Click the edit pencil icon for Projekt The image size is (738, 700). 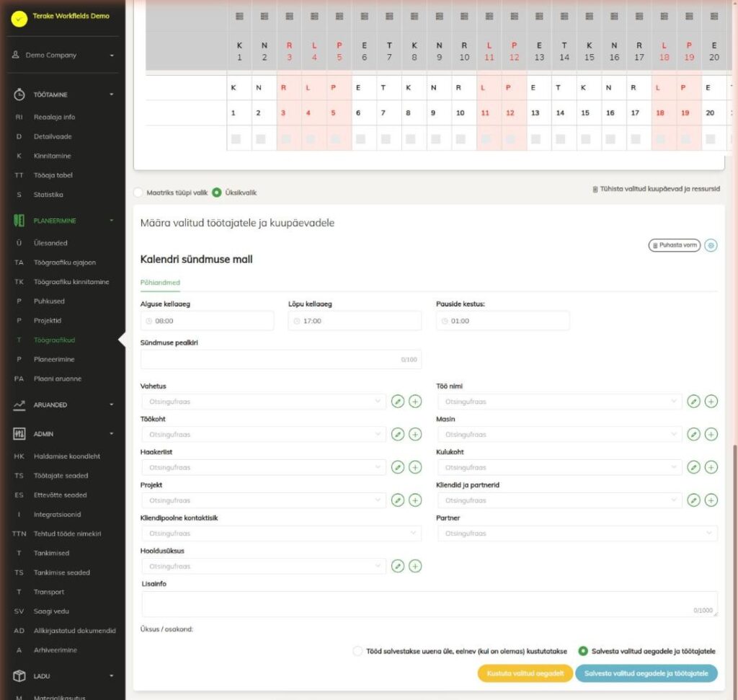coord(398,500)
